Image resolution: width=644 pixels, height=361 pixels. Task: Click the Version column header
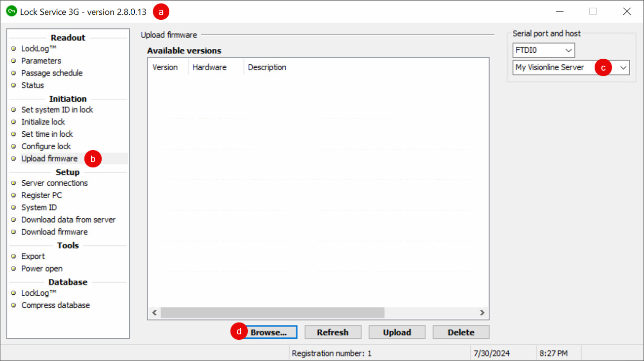click(168, 68)
